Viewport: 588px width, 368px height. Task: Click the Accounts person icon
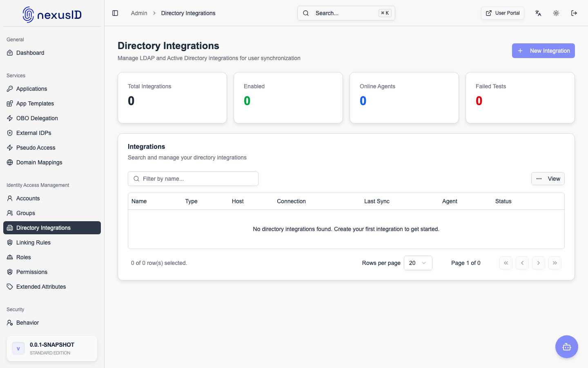10,198
